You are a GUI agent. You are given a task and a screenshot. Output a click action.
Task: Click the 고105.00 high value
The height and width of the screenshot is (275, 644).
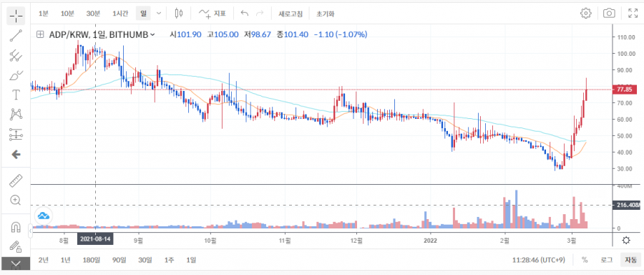223,34
